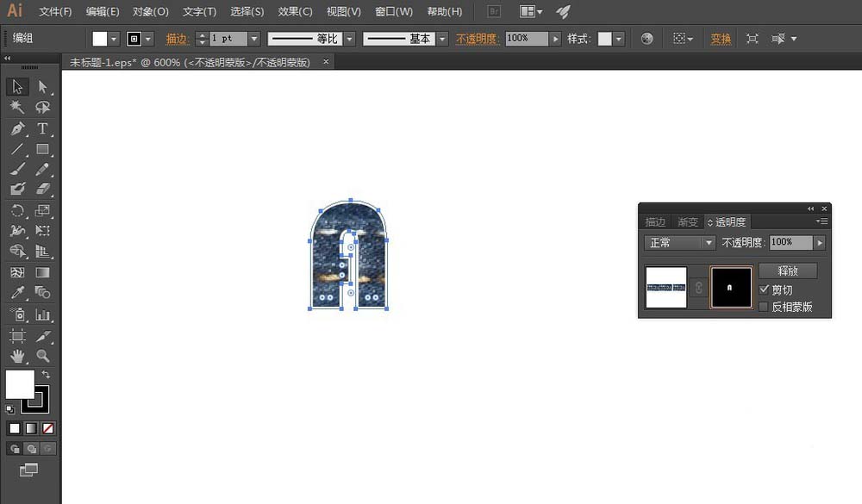Select the Shape Builder tool
This screenshot has height=504, width=862.
tap(17, 252)
